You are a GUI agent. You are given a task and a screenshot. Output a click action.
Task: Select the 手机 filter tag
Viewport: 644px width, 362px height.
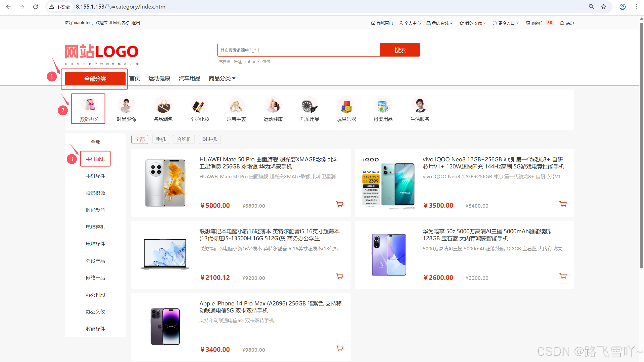click(x=161, y=139)
